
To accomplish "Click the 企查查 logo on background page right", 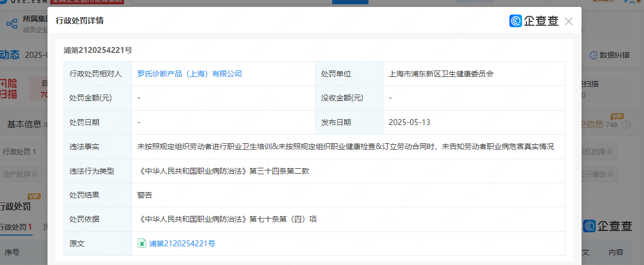I will 608,226.
